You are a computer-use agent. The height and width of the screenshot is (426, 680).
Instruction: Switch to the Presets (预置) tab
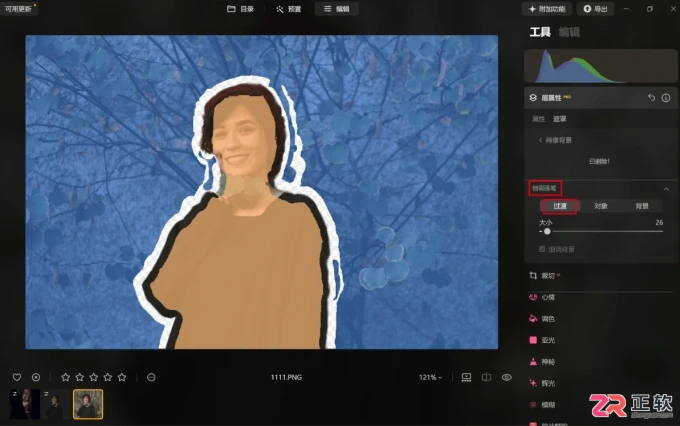coord(288,9)
